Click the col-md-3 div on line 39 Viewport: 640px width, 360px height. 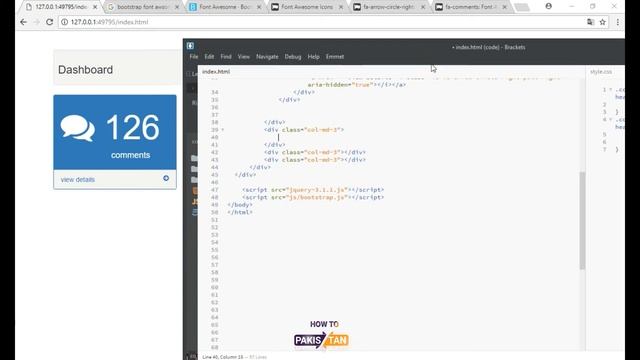point(304,130)
